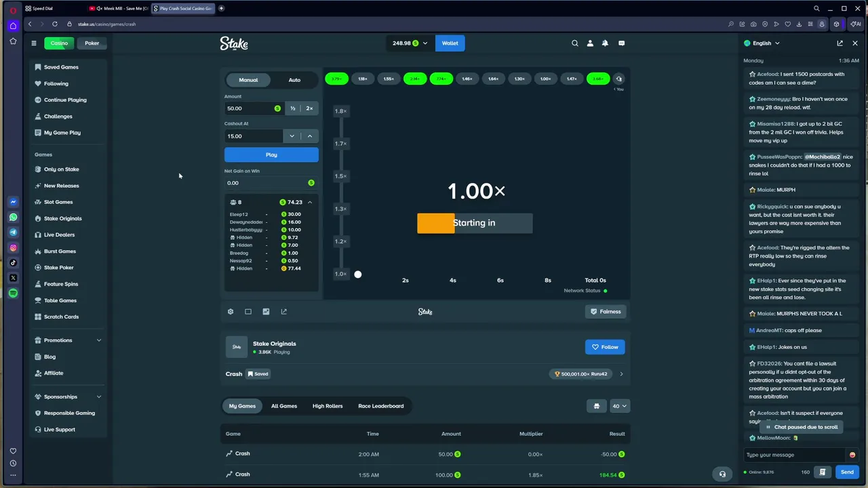Pop out the game window icon
The width and height of the screenshot is (868, 488).
(283, 312)
